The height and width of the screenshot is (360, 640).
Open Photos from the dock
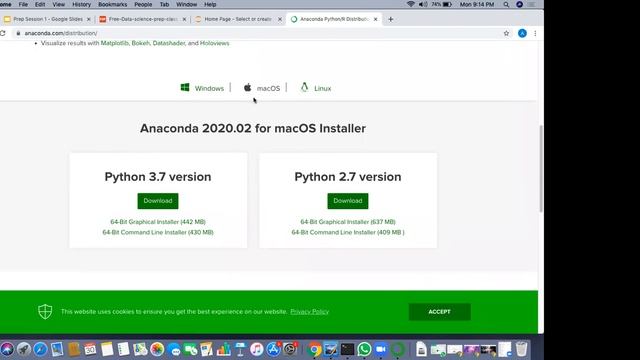[157, 349]
